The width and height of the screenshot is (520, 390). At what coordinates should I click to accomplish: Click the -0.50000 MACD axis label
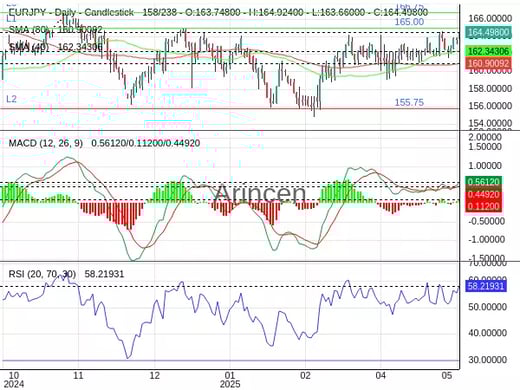point(486,221)
